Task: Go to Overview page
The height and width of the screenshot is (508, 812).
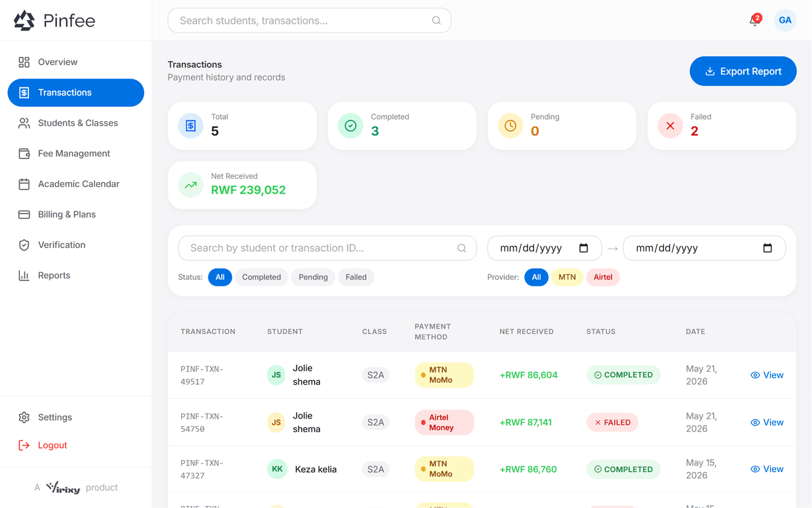Action: click(x=76, y=62)
